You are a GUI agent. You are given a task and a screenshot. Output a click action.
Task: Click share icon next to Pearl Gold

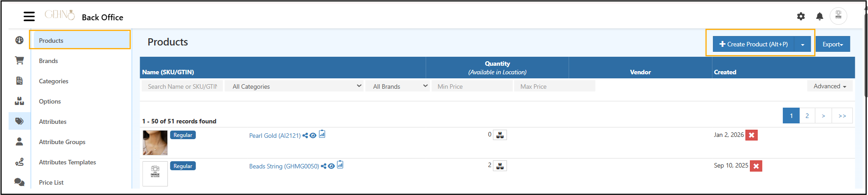[305, 136]
